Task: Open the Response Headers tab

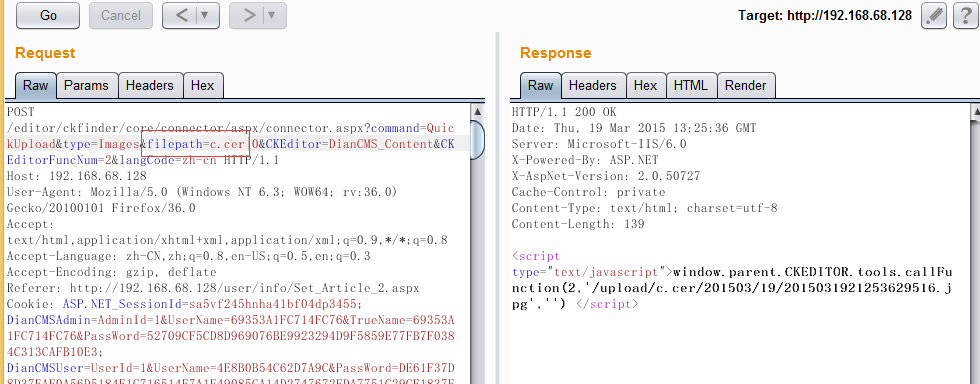Action: click(x=592, y=86)
